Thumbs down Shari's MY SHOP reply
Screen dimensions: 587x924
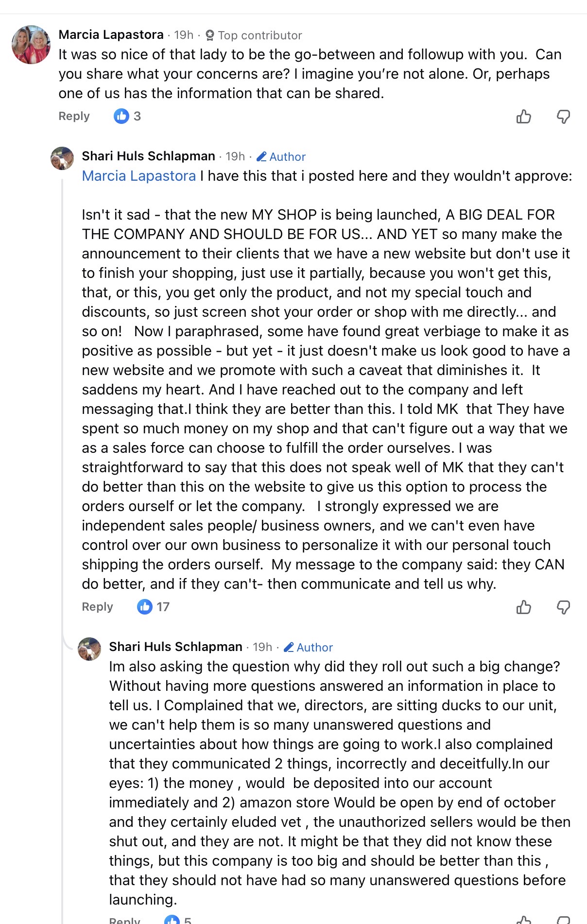click(563, 607)
